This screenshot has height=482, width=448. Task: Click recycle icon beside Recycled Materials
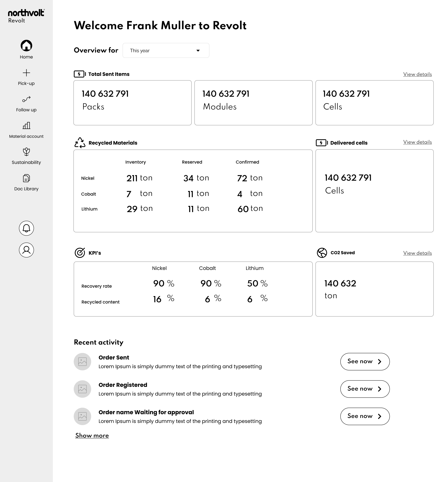[80, 143]
